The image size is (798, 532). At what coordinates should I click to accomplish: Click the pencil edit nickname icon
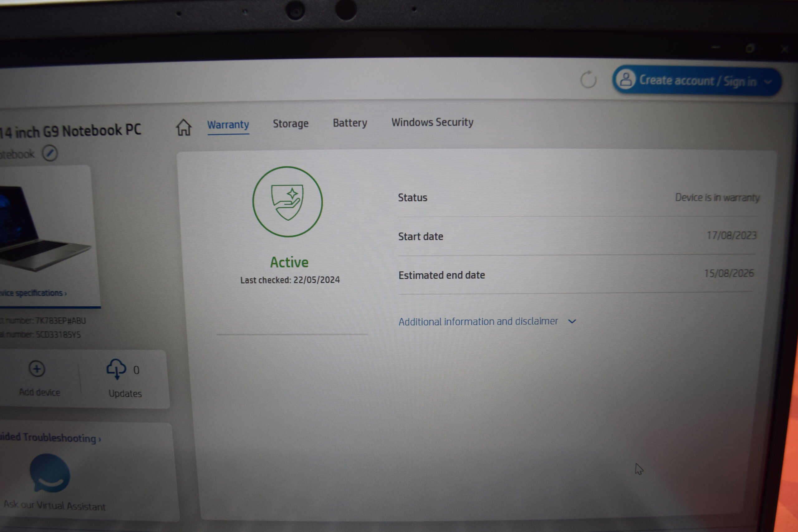tap(50, 153)
